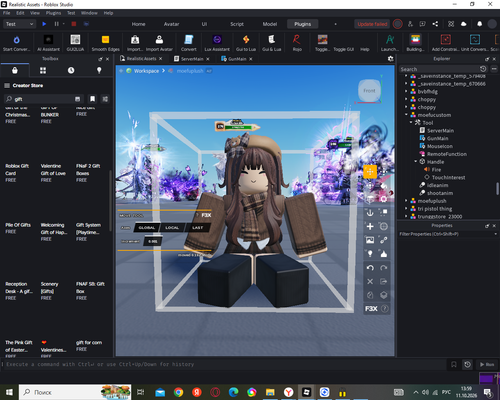Open the Rojo plugin
Image resolution: width=500 pixels, height=400 pixels.
pyautogui.click(x=297, y=43)
